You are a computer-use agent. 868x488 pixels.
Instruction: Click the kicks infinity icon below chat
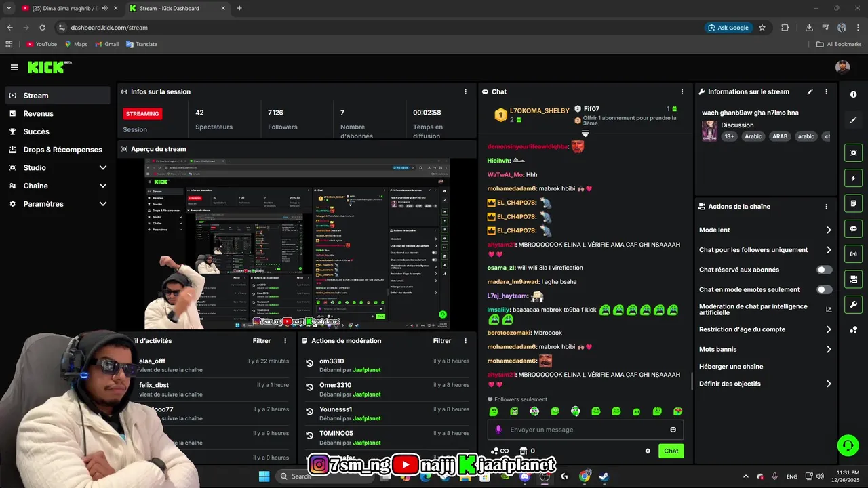(x=499, y=451)
